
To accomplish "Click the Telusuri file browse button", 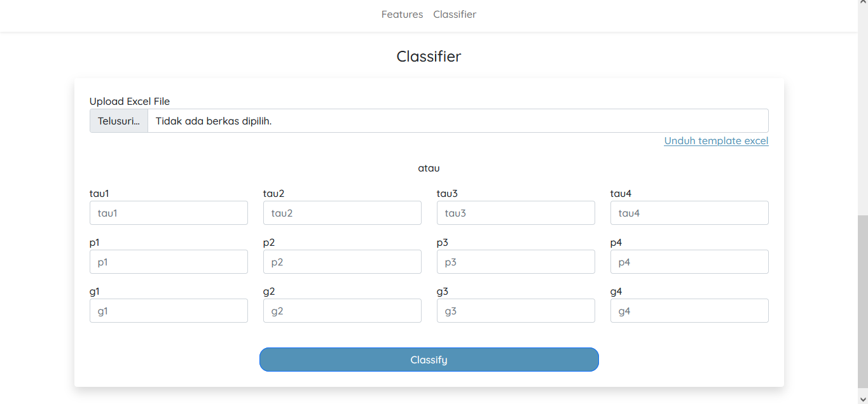I will click(x=119, y=121).
